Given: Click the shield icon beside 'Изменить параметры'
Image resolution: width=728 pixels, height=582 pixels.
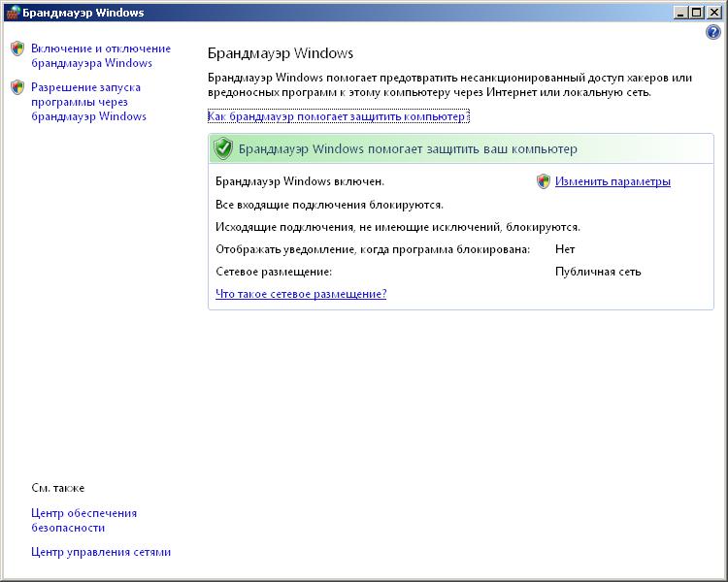Looking at the screenshot, I should (x=544, y=181).
